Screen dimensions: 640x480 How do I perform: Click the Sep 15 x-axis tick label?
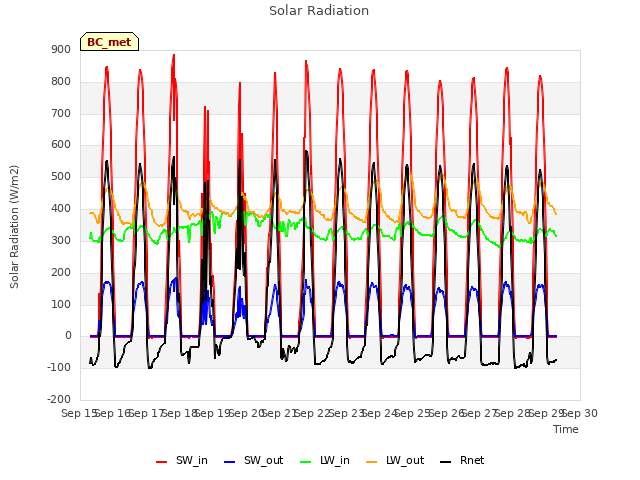79,413
